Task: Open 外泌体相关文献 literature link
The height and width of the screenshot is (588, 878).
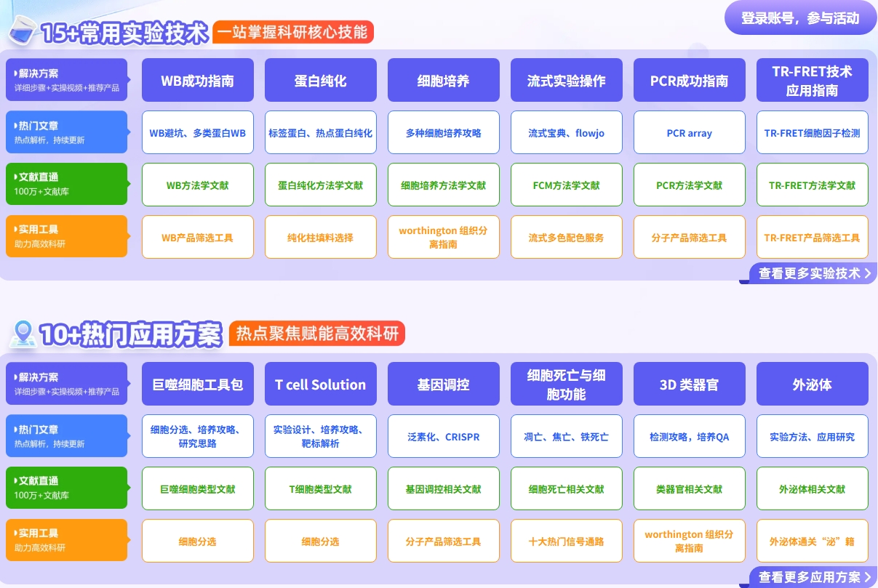Action: click(812, 488)
